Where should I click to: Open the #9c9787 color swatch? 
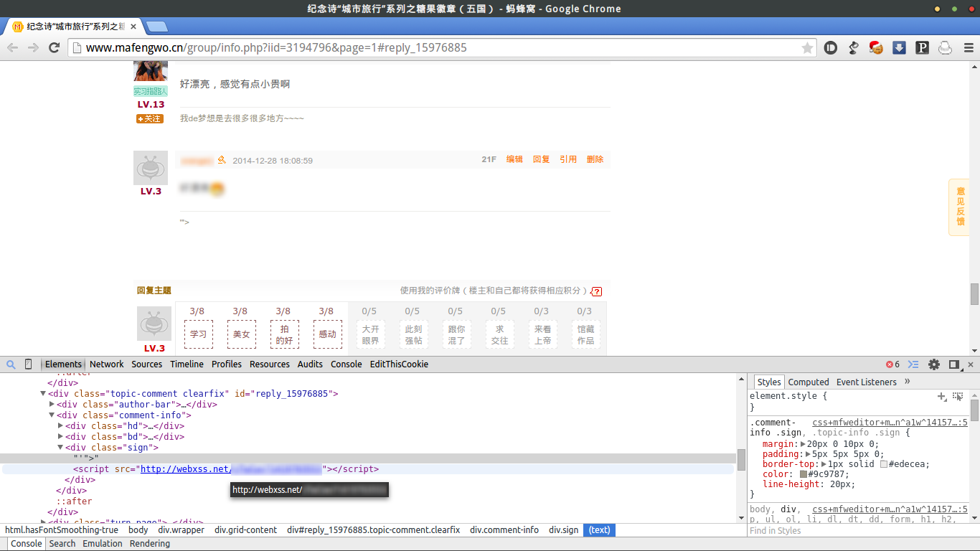804,474
